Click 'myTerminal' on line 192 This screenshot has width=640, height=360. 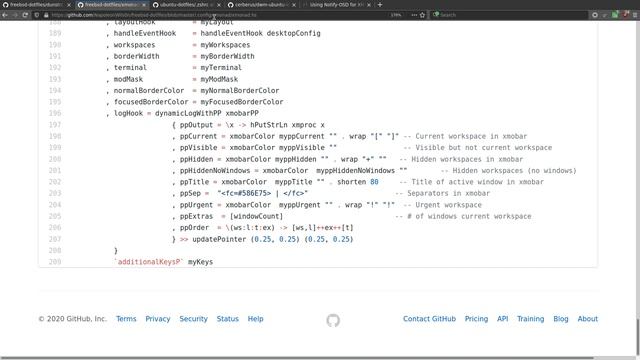[221, 67]
